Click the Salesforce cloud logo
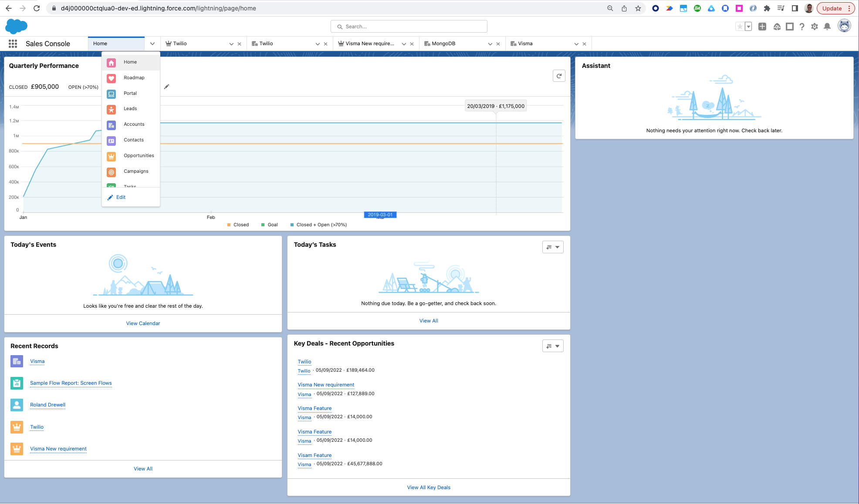 (x=16, y=27)
